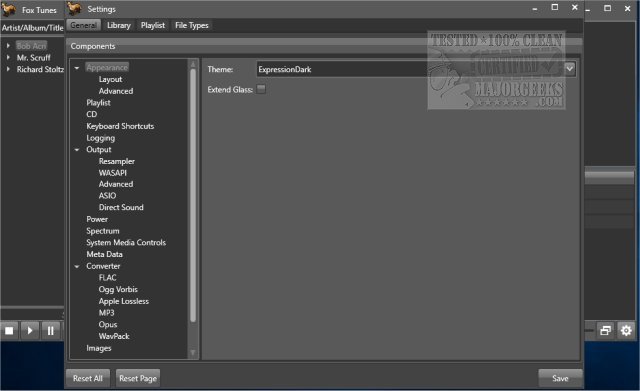Open settings via the gear icon
The image size is (640, 391).
coord(626,330)
